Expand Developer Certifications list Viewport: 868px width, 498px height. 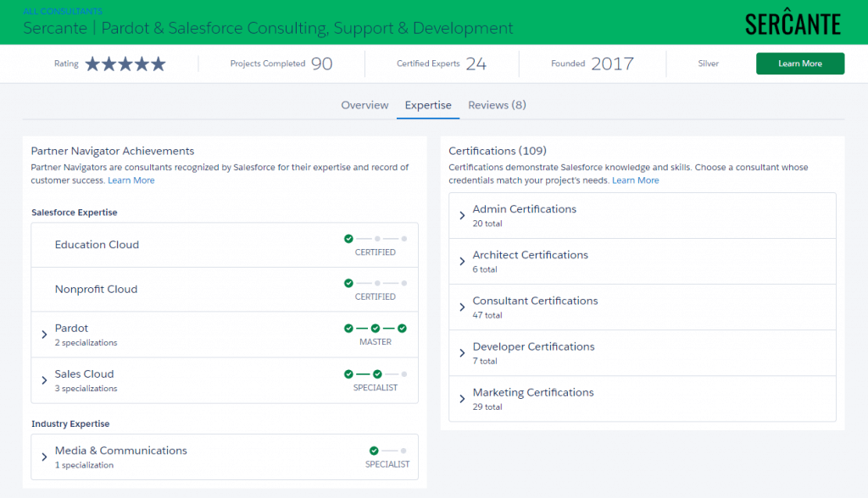462,353
